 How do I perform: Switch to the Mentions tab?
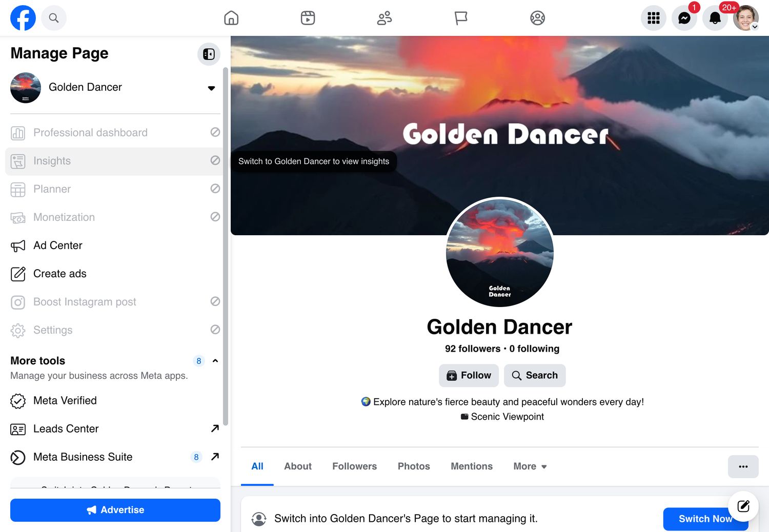472,466
